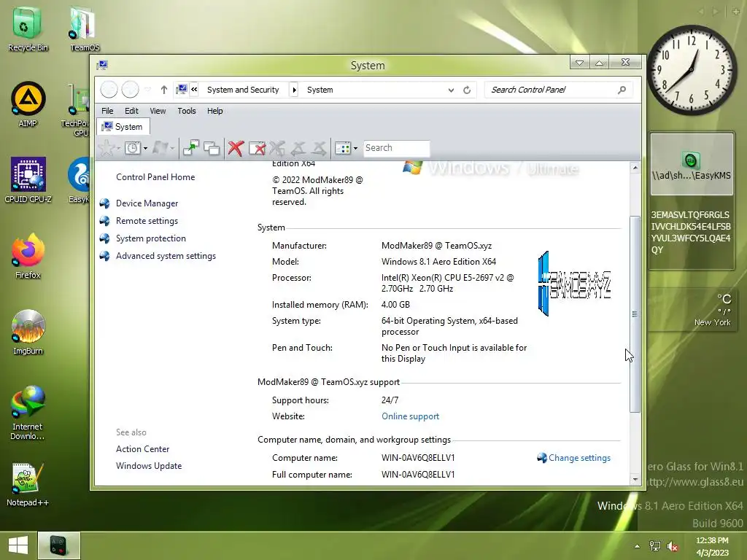Viewport: 747px width, 560px height.
Task: Expand the arrow after System and Security
Action: (294, 90)
